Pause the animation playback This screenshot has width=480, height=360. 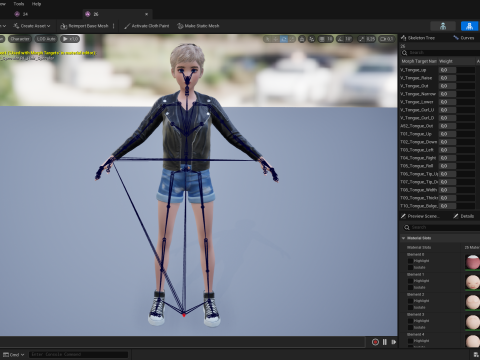(385, 342)
